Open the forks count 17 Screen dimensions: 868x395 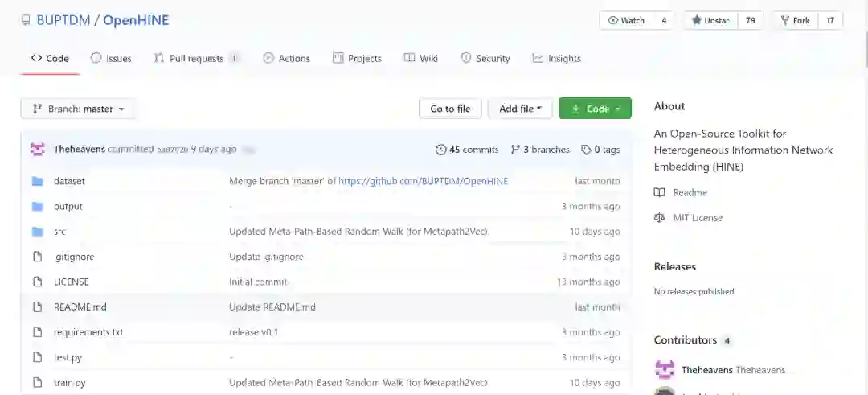click(830, 20)
